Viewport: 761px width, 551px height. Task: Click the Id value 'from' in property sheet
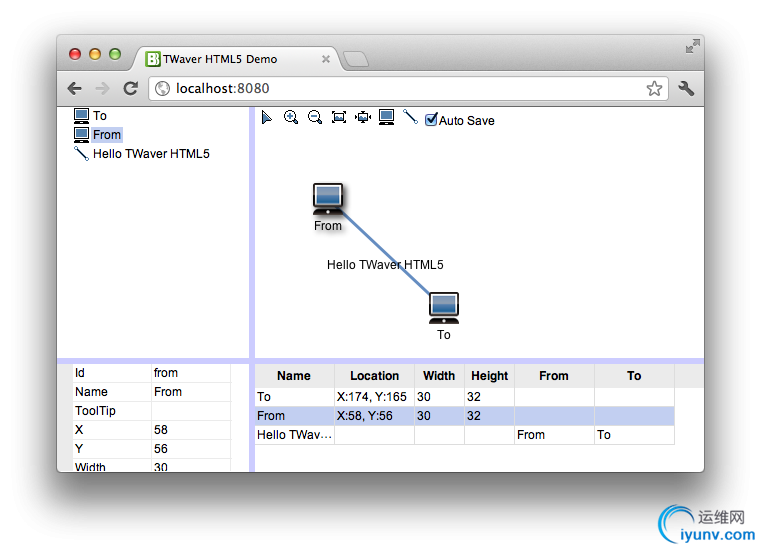point(191,373)
